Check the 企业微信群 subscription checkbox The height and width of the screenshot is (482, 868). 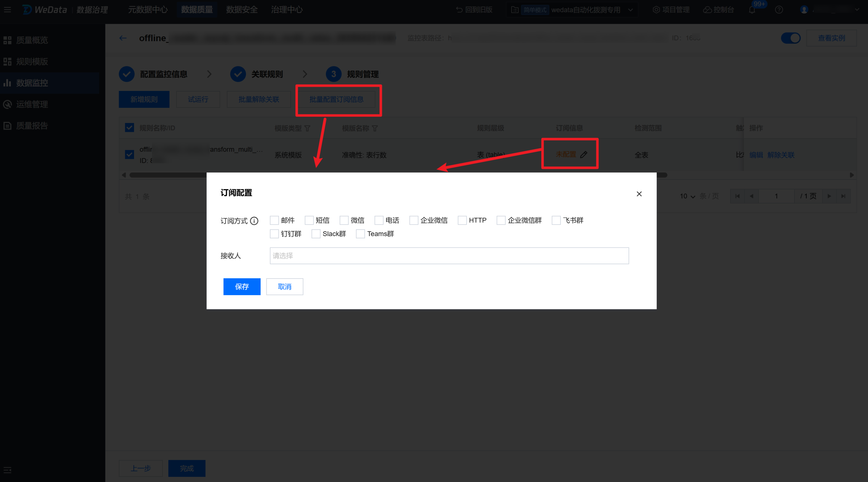click(x=501, y=220)
